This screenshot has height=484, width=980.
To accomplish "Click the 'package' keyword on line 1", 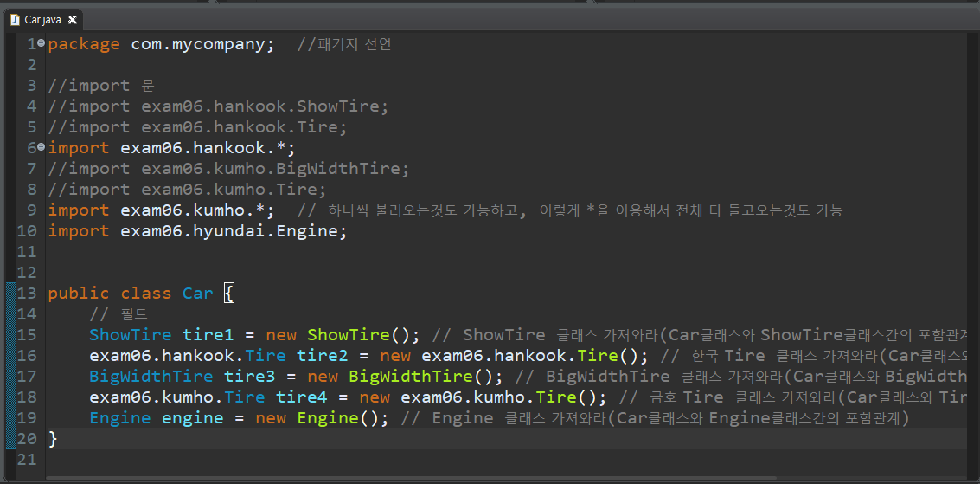I will pos(84,44).
